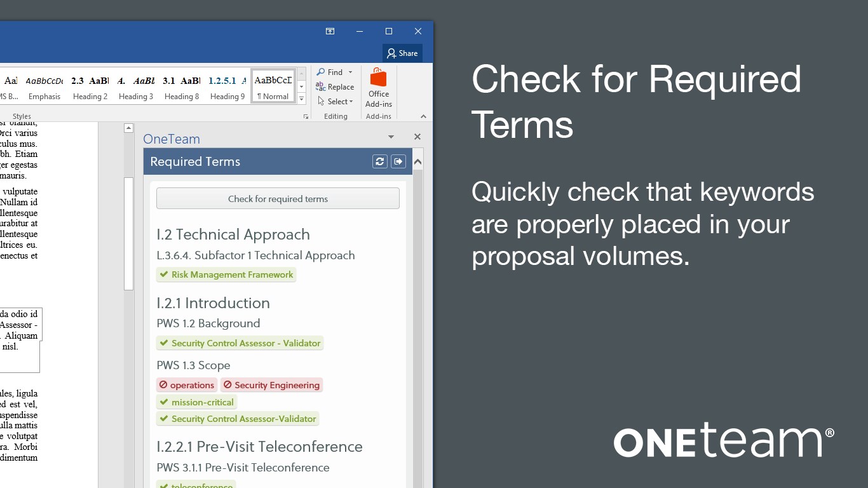Click the I.2.1 Introduction heading

point(213,303)
